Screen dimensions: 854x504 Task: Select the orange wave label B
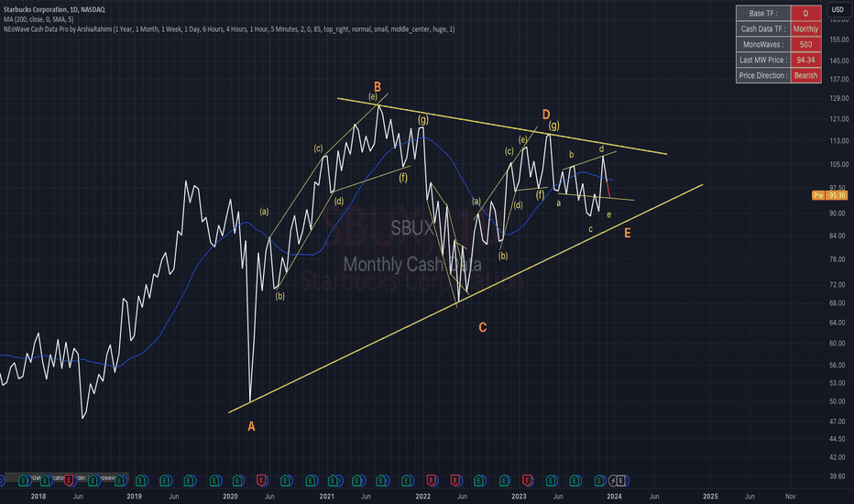377,87
